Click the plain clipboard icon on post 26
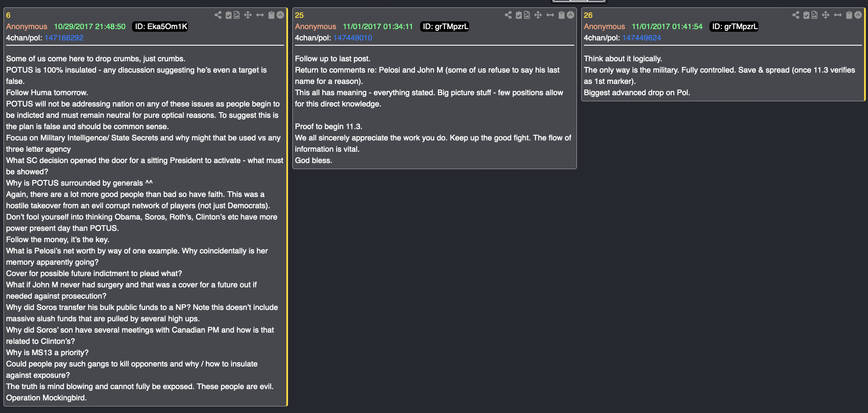The height and width of the screenshot is (413, 868). tap(849, 15)
